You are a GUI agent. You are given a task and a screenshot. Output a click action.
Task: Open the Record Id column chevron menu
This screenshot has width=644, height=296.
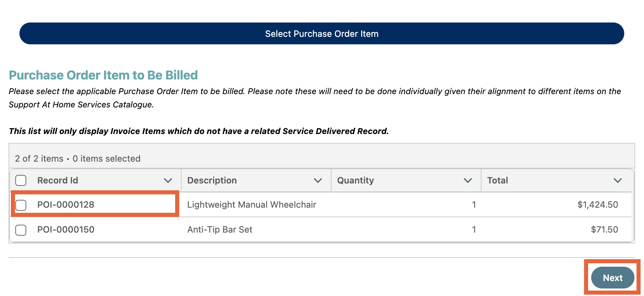click(x=168, y=180)
